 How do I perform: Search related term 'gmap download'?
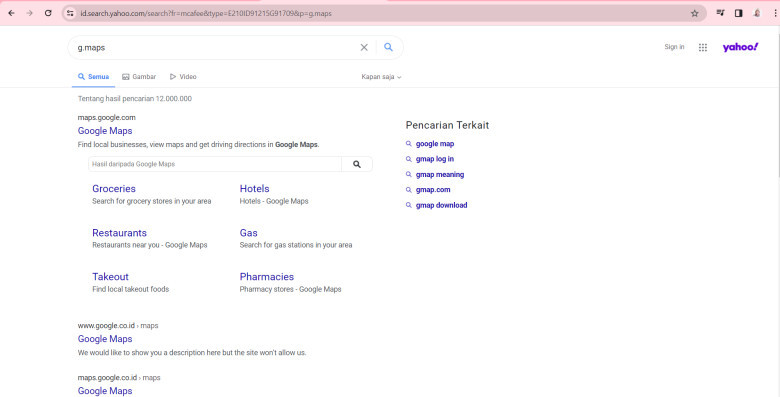tap(441, 205)
